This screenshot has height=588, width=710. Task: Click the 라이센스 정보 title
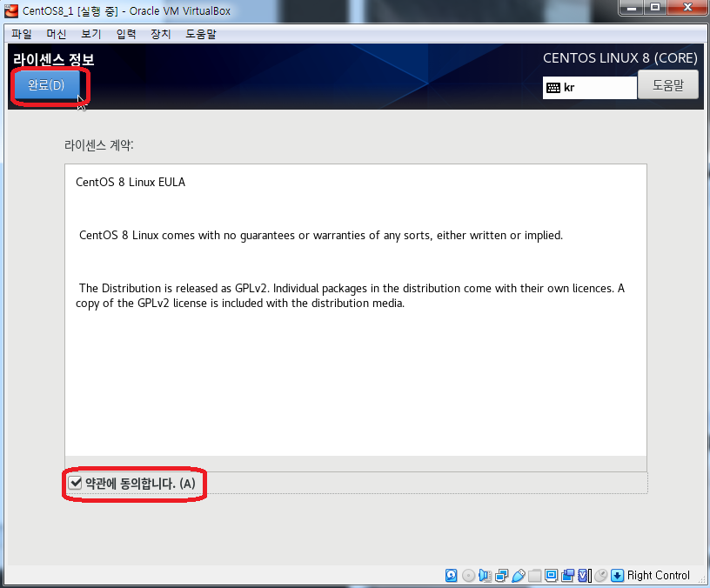tap(53, 59)
